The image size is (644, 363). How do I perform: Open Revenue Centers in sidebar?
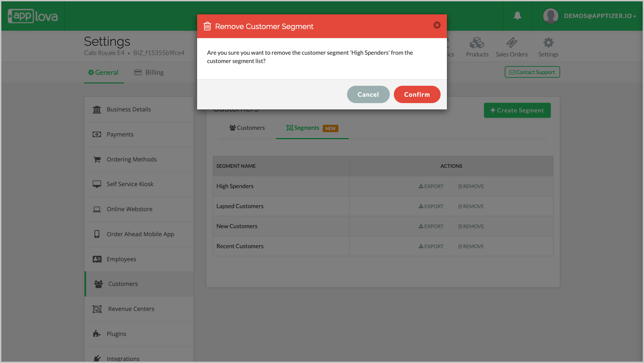coord(131,309)
